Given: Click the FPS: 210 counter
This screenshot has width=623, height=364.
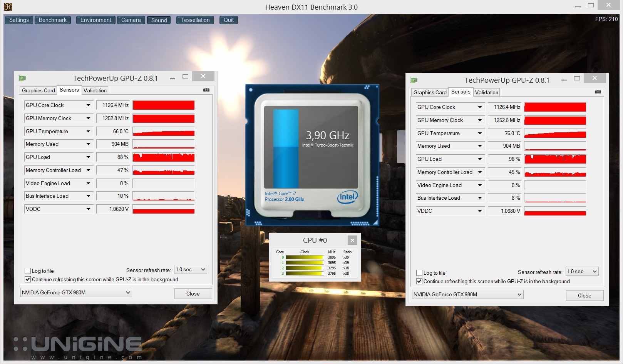Looking at the screenshot, I should click(606, 19).
